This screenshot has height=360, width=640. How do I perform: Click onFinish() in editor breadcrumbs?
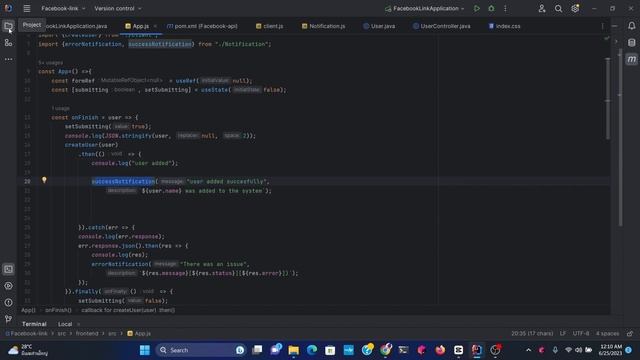tap(58, 310)
